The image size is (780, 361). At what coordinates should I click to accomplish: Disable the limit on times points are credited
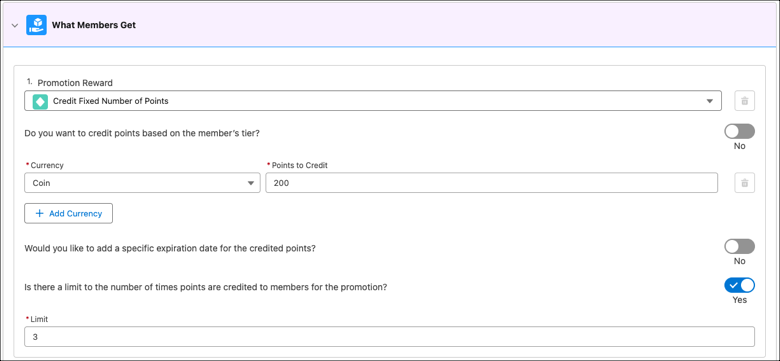[739, 285]
